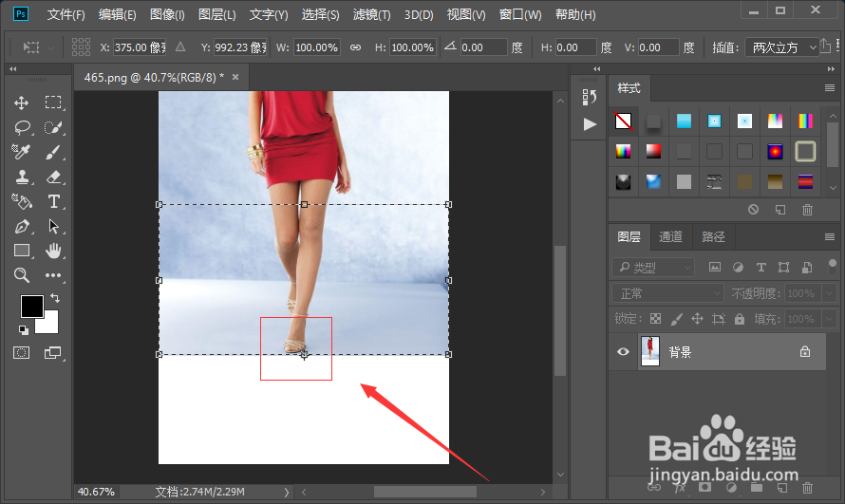
Task: Apply the no-style (none) swatch
Action: click(x=624, y=121)
